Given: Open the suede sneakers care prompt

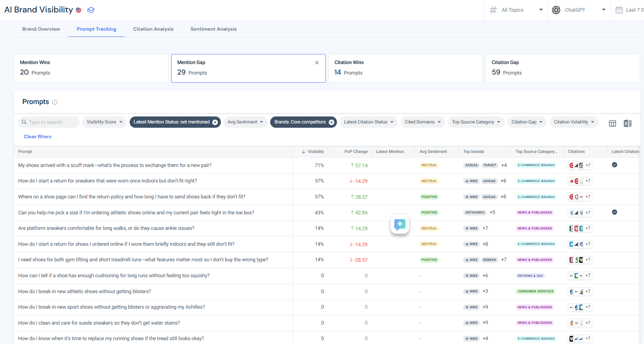Looking at the screenshot, I should [99, 323].
